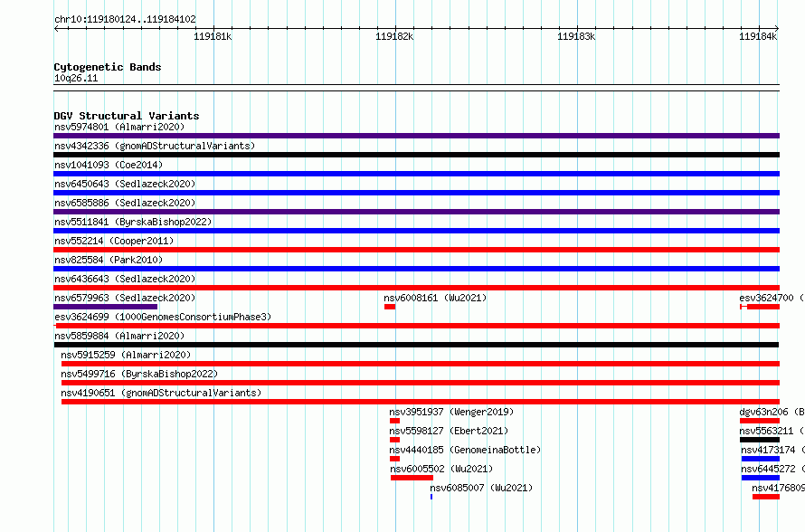
Task: Click the blue bar under nsv825584
Action: pyautogui.click(x=416, y=269)
